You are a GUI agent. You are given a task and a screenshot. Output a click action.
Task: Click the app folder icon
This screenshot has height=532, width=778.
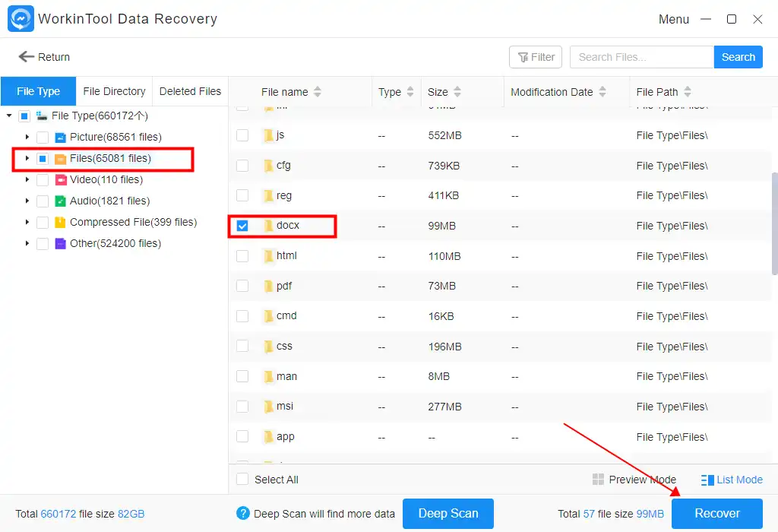click(268, 437)
